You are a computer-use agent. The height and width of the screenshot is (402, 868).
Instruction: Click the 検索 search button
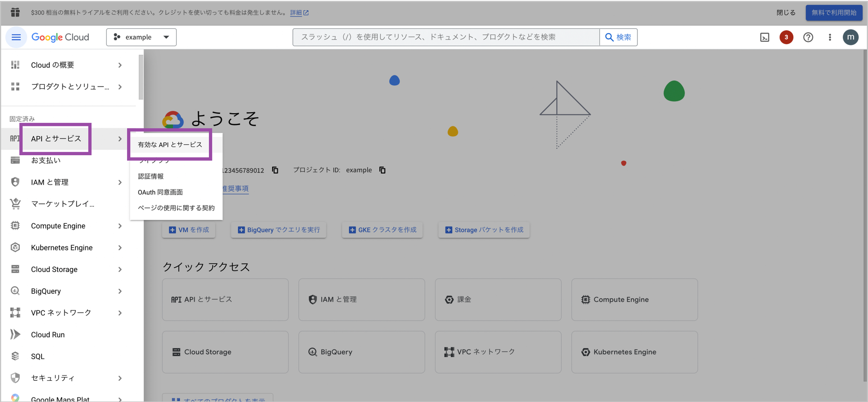(x=618, y=37)
